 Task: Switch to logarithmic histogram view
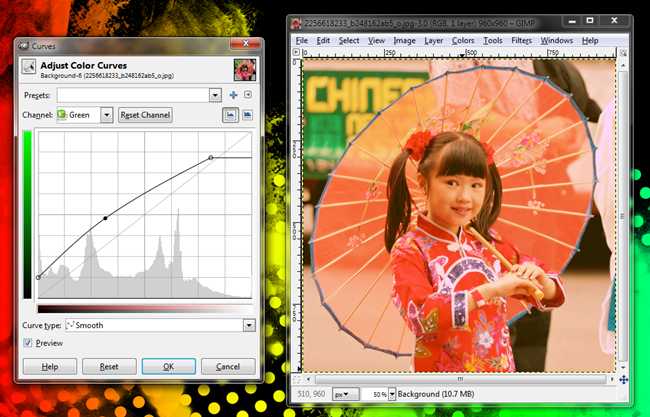tap(247, 115)
